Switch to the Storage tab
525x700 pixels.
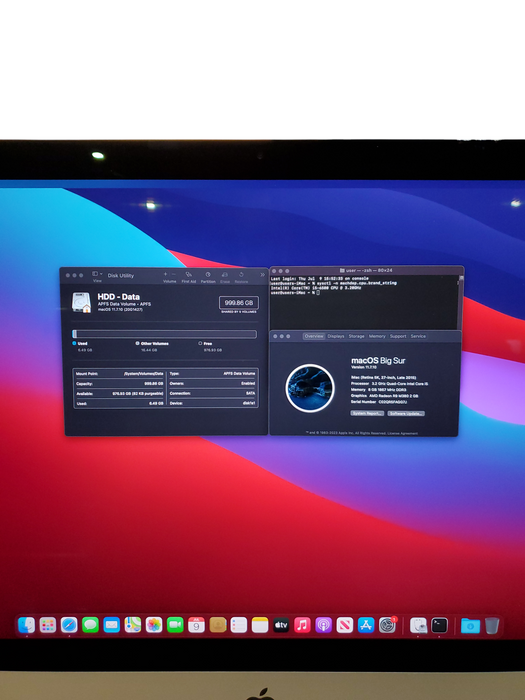coord(356,336)
